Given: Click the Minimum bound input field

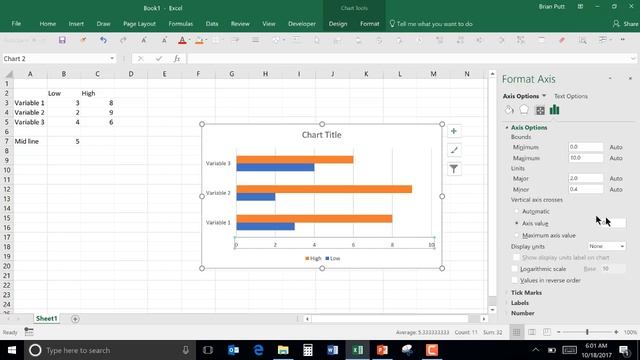Looking at the screenshot, I should 585,147.
